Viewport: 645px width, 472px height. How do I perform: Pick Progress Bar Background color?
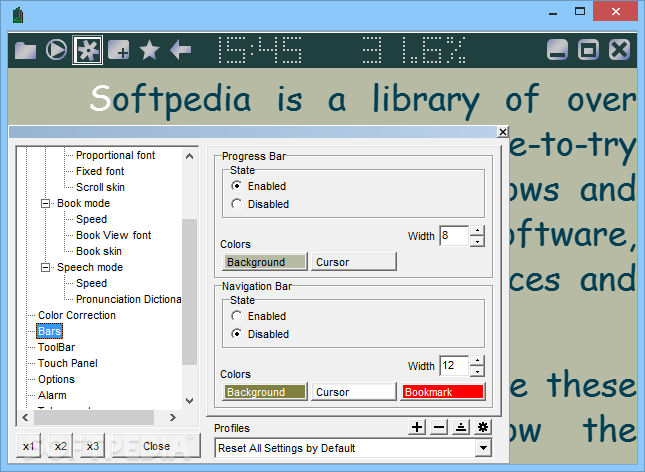[x=265, y=262]
